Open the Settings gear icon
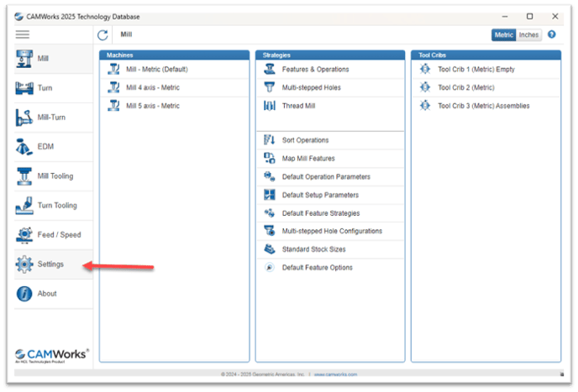Image resolution: width=578 pixels, height=392 pixels. (x=24, y=264)
